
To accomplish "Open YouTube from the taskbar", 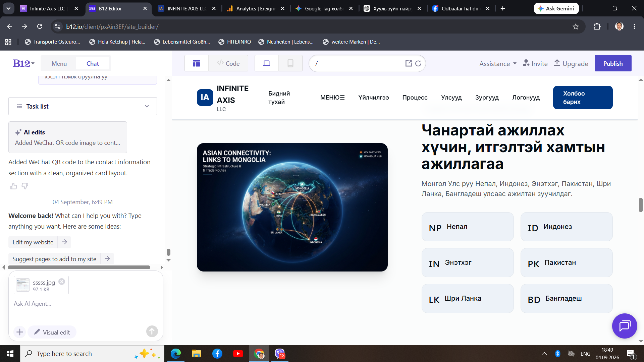I will coord(238,354).
